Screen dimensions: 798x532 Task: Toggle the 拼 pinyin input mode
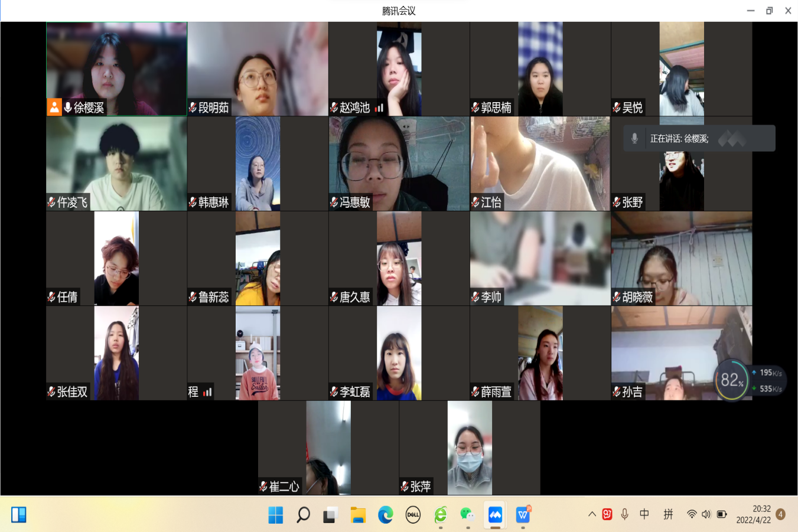668,514
